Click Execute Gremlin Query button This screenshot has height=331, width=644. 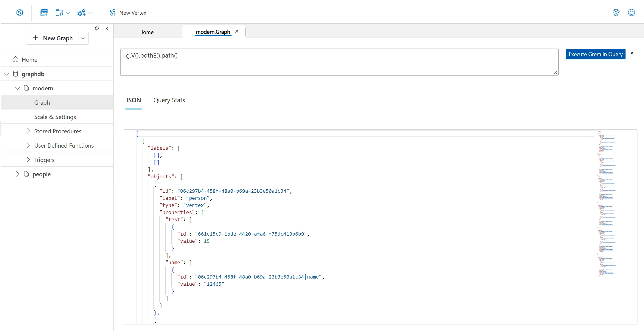[x=595, y=54]
